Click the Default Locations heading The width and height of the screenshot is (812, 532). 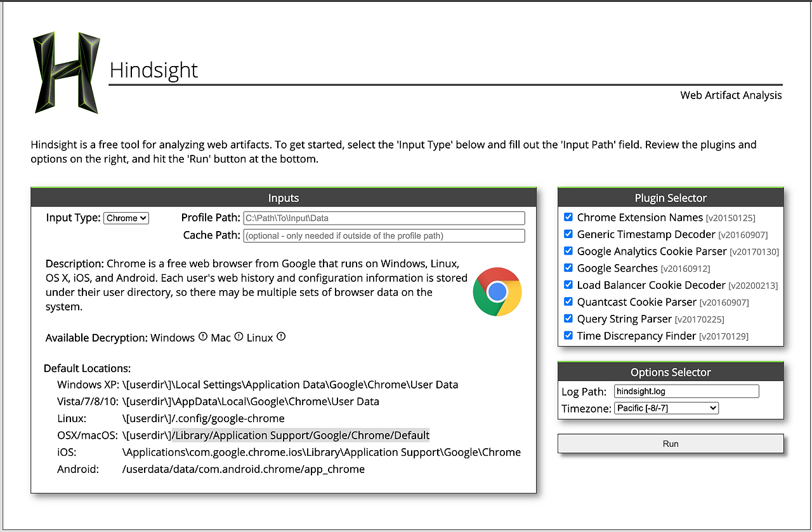(88, 368)
